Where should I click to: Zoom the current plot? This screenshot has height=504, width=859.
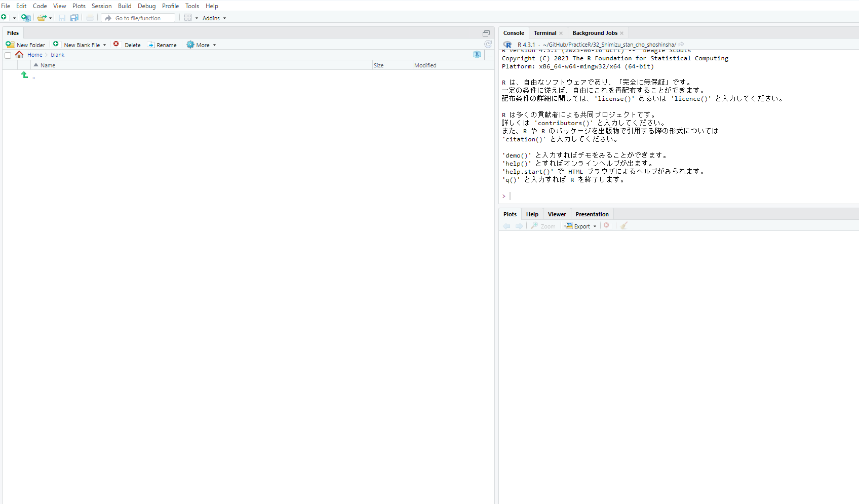pos(543,225)
